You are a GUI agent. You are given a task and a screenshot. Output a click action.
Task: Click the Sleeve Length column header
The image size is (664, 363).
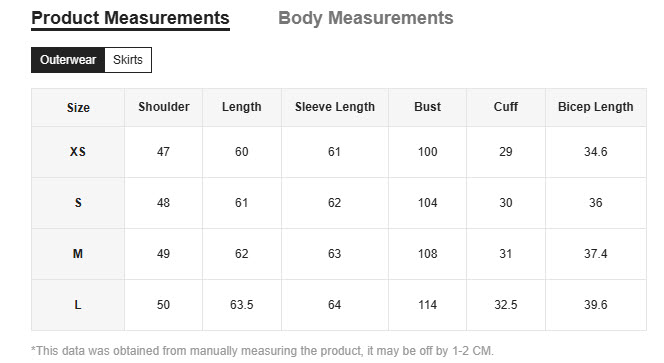(335, 107)
